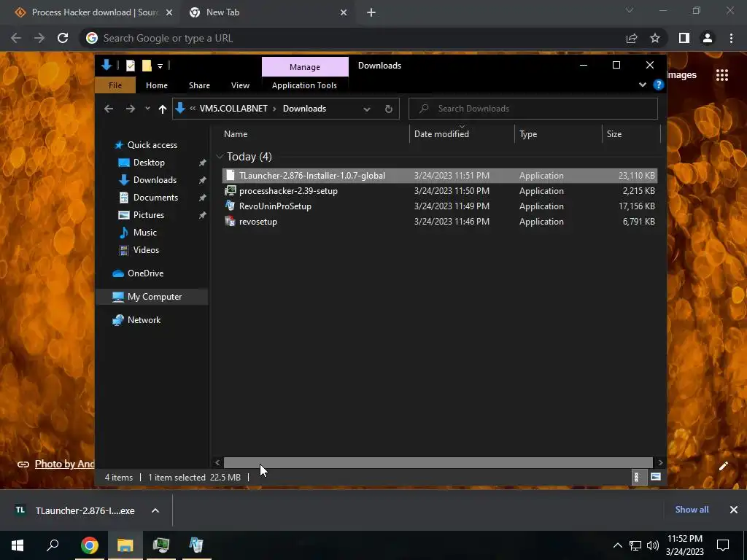Image resolution: width=747 pixels, height=560 pixels.
Task: Open recent locations dropdown arrow
Action: pyautogui.click(x=147, y=109)
